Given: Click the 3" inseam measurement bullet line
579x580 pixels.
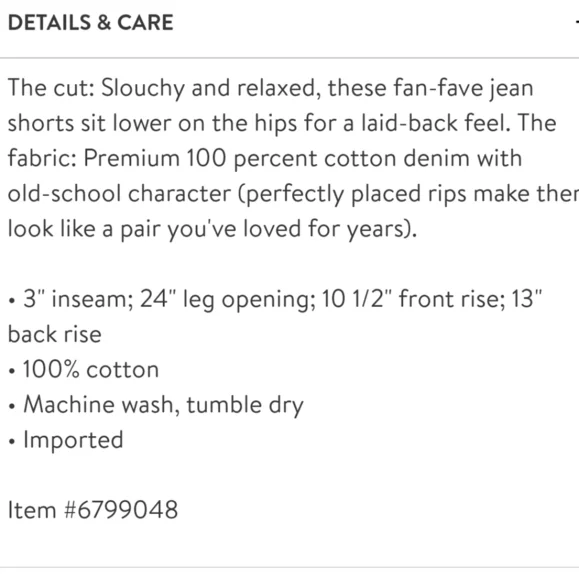Looking at the screenshot, I should point(275,299).
